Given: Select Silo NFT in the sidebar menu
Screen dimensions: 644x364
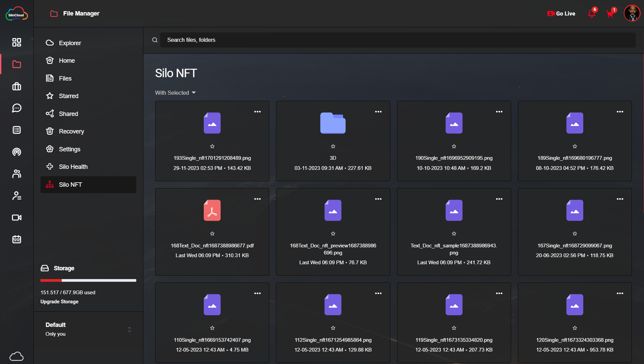Looking at the screenshot, I should pyautogui.click(x=72, y=184).
